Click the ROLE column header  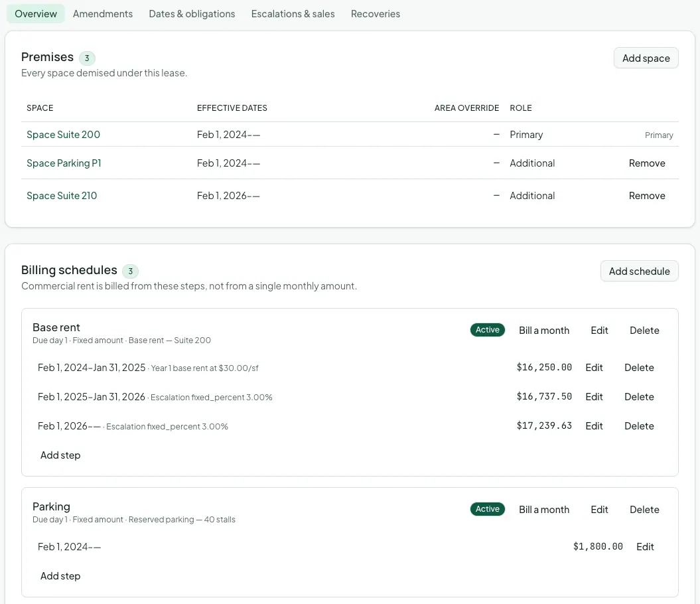coord(521,108)
